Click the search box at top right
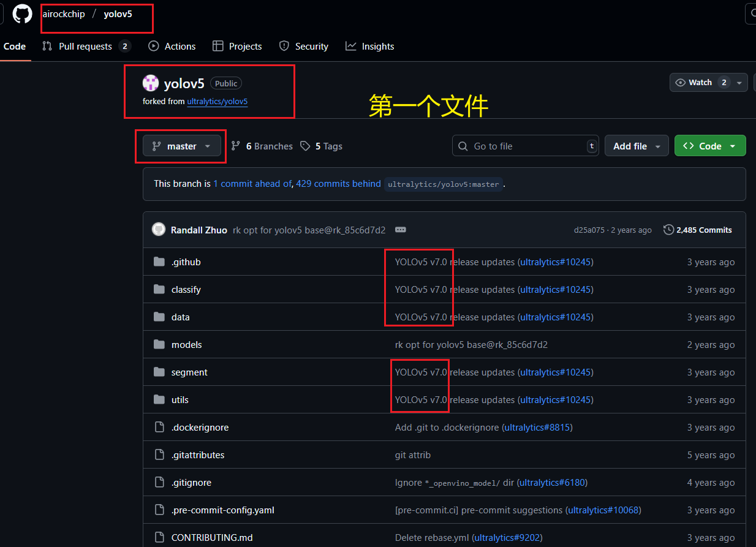756x547 pixels. pos(750,13)
